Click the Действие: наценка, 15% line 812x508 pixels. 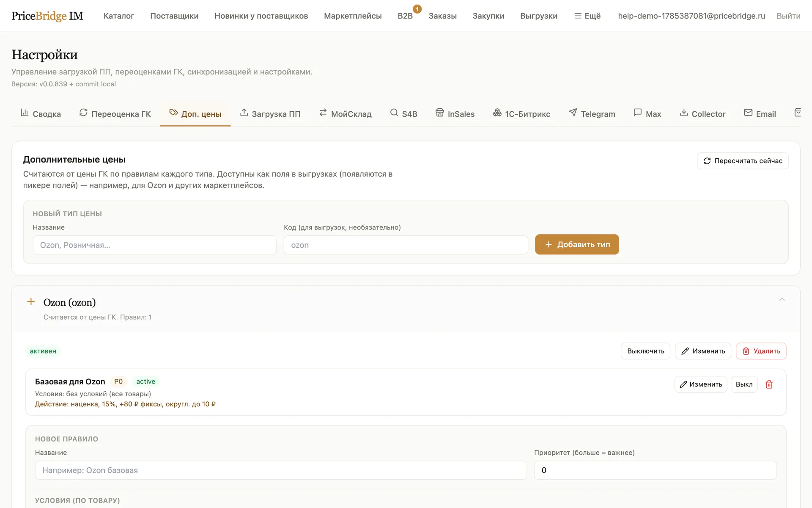tap(125, 404)
